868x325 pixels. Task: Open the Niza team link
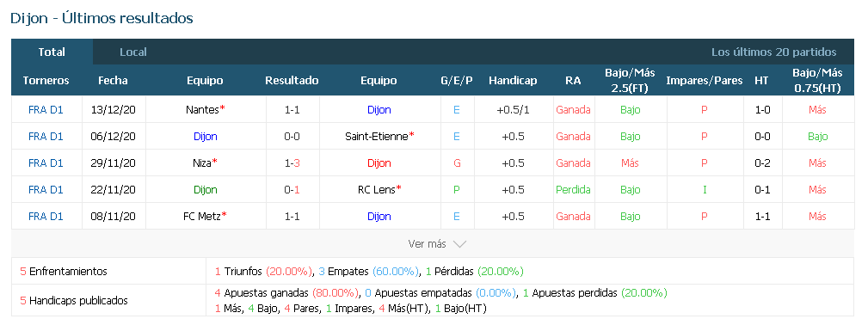pyautogui.click(x=202, y=162)
